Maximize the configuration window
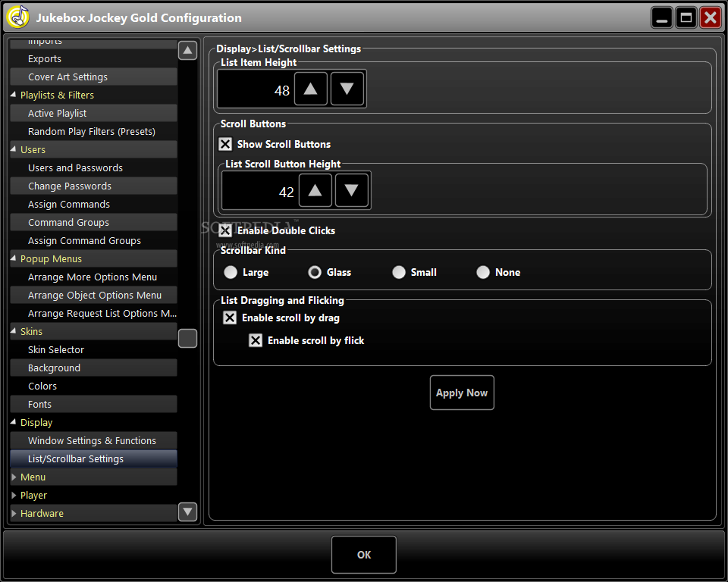Image resolution: width=728 pixels, height=582 pixels. (686, 17)
